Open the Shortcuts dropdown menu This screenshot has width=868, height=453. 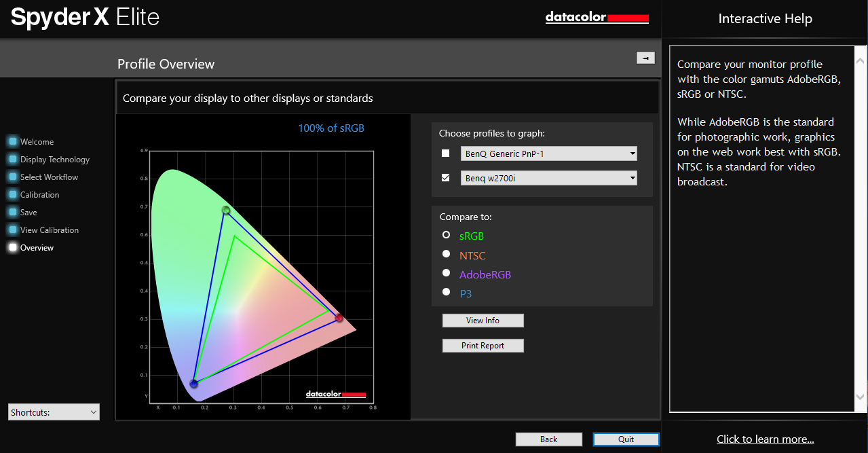pos(54,412)
